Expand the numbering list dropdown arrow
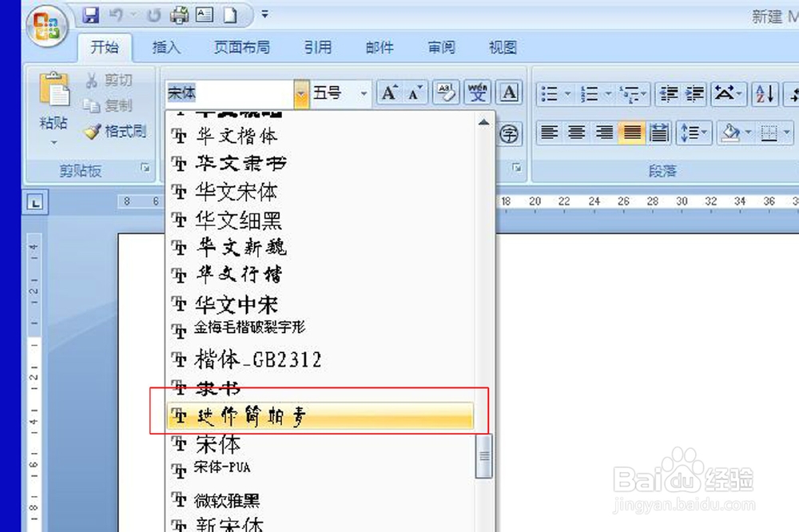The width and height of the screenshot is (799, 532). [x=608, y=93]
